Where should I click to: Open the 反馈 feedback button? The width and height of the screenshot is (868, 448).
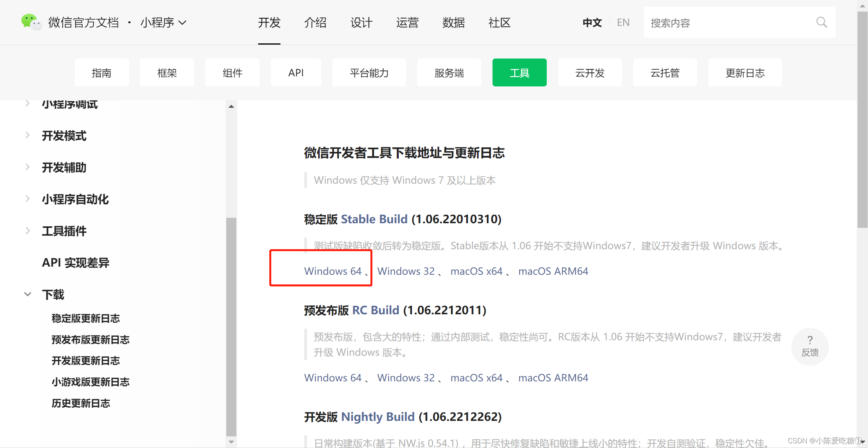(810, 346)
